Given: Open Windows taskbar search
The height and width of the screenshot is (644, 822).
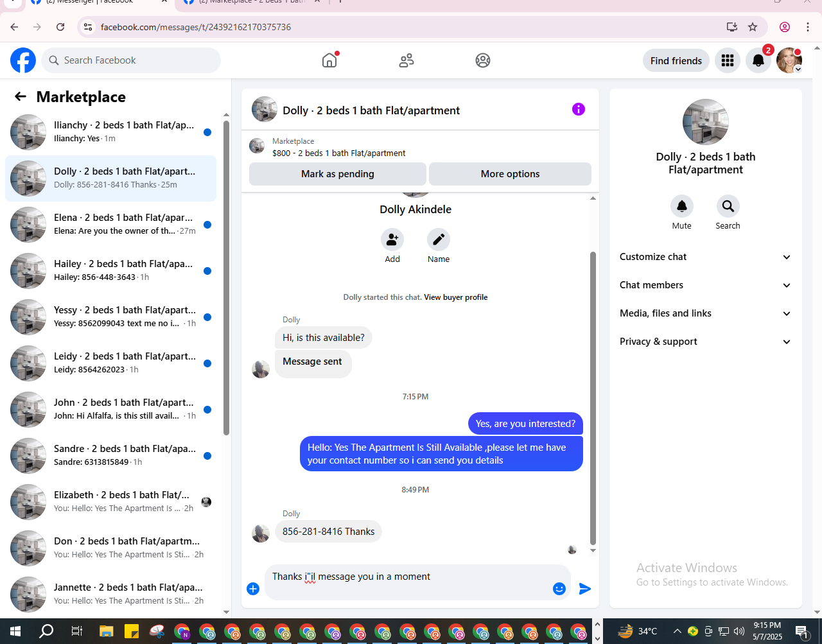Looking at the screenshot, I should (x=46, y=631).
